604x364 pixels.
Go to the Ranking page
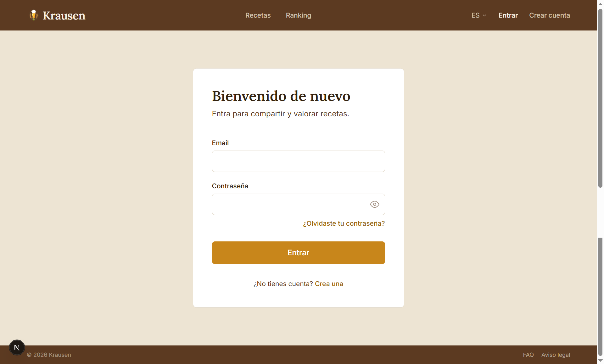click(298, 15)
